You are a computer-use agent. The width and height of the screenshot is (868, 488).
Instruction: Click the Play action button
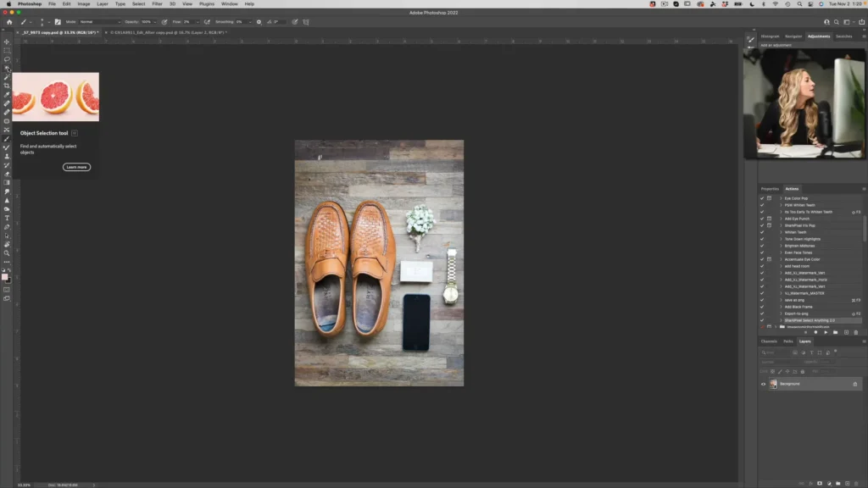coord(826,332)
